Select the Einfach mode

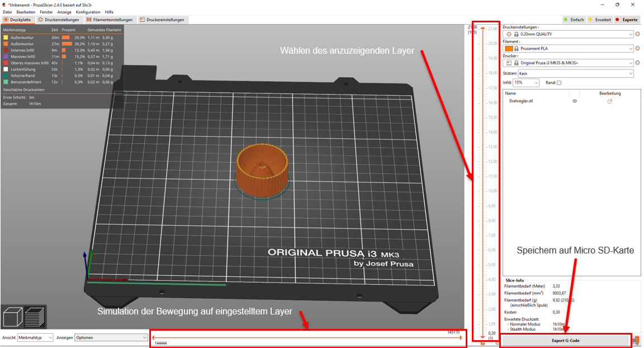point(574,20)
